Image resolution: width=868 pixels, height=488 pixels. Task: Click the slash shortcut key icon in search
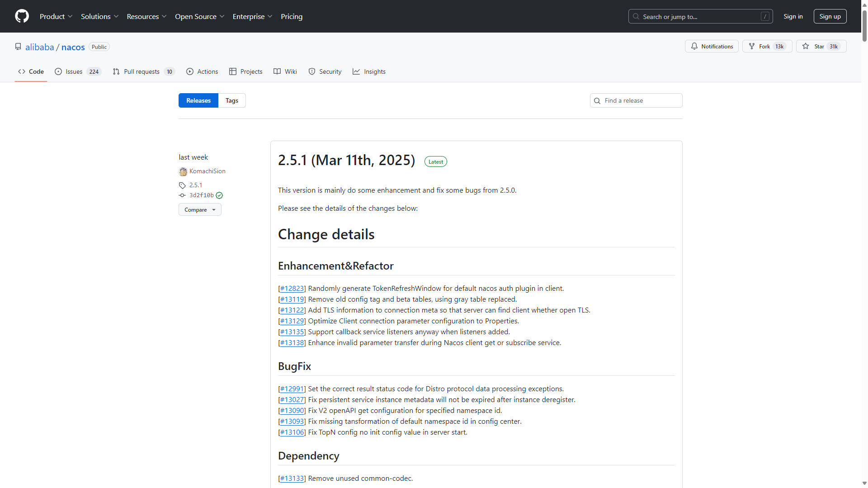pyautogui.click(x=765, y=16)
